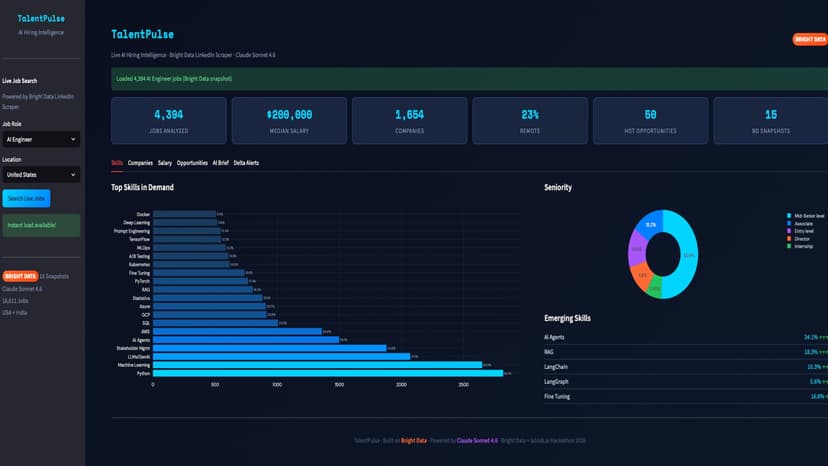Select the Hot Opportunities 58 card

(x=651, y=121)
